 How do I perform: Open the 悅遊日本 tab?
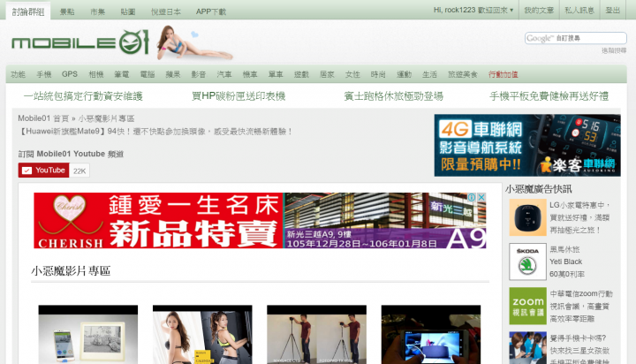166,11
